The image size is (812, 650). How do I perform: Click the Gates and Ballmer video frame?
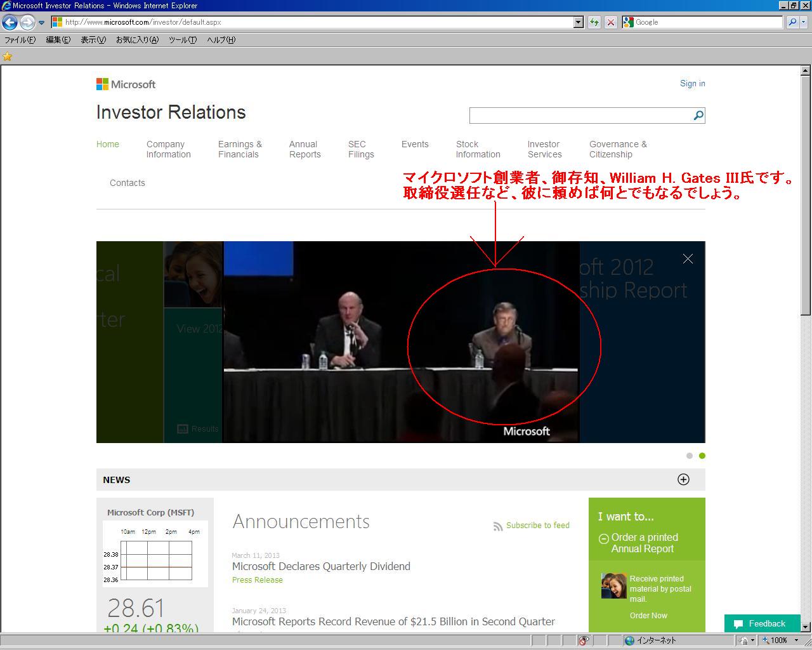pos(402,342)
